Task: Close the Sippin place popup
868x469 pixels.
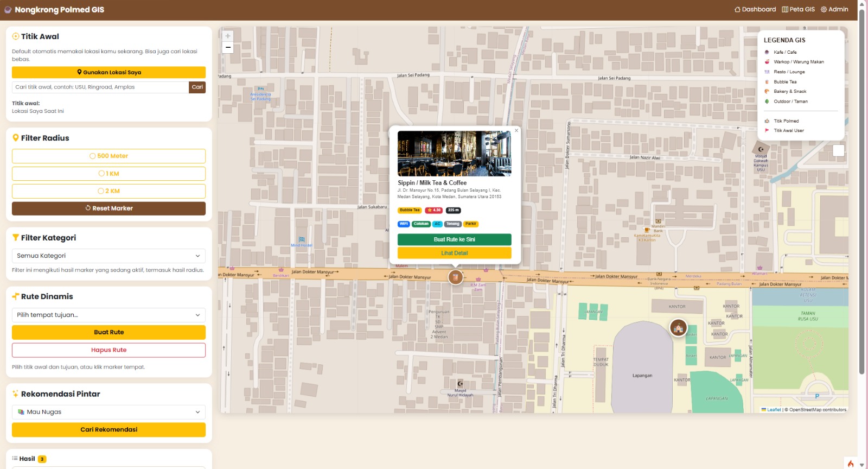Action: 516,130
